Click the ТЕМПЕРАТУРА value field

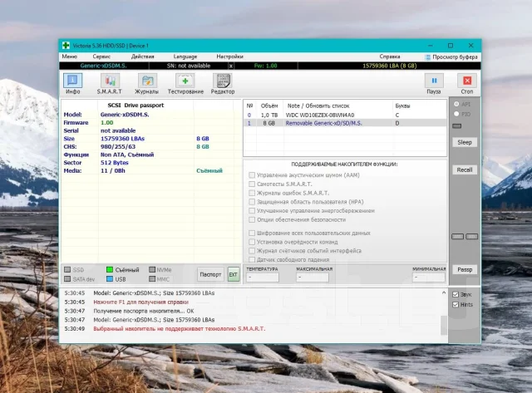(263, 278)
